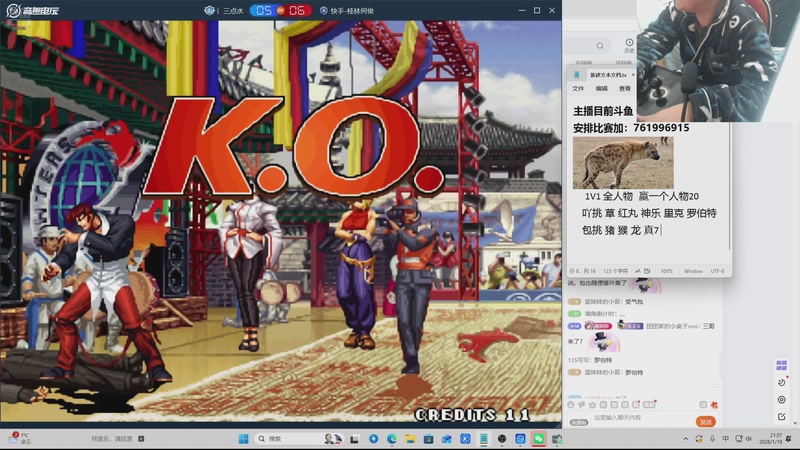Open WeChat green icon in taskbar
This screenshot has height=450, width=800.
pyautogui.click(x=539, y=439)
